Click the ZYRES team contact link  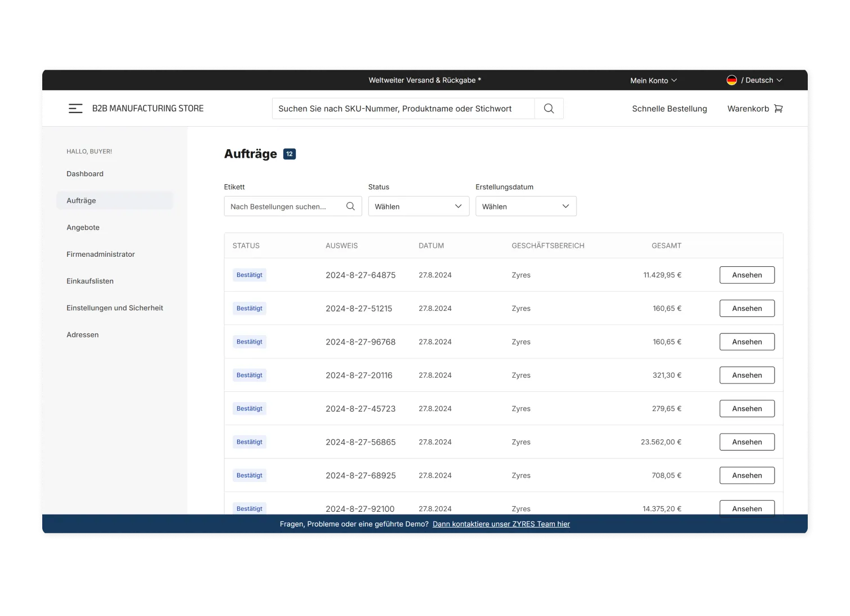coord(501,524)
